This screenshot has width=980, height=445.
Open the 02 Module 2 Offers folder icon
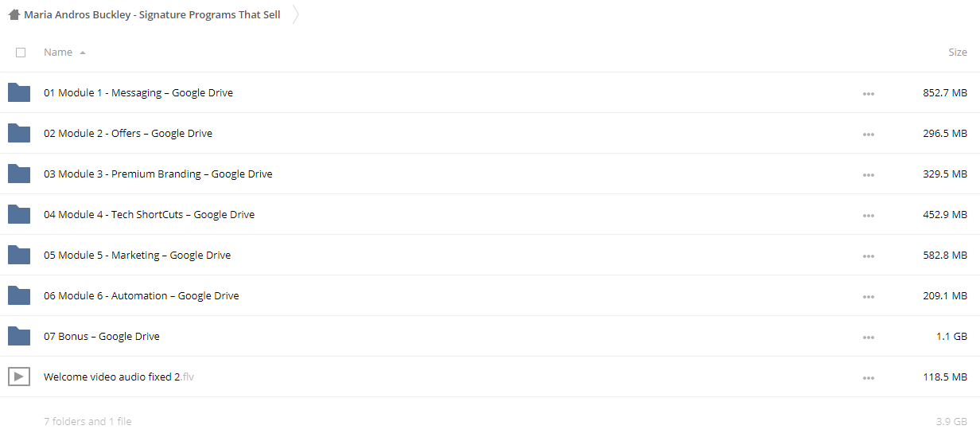pos(19,133)
